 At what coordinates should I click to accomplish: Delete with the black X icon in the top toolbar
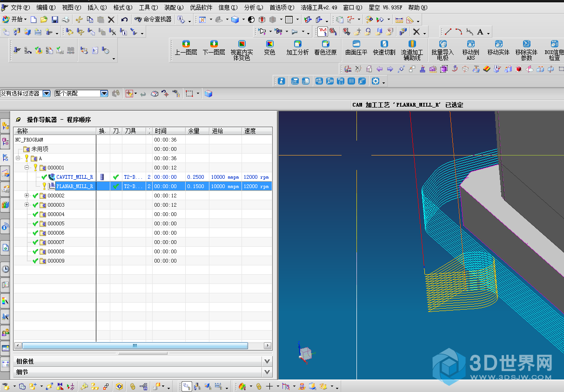coord(111,20)
